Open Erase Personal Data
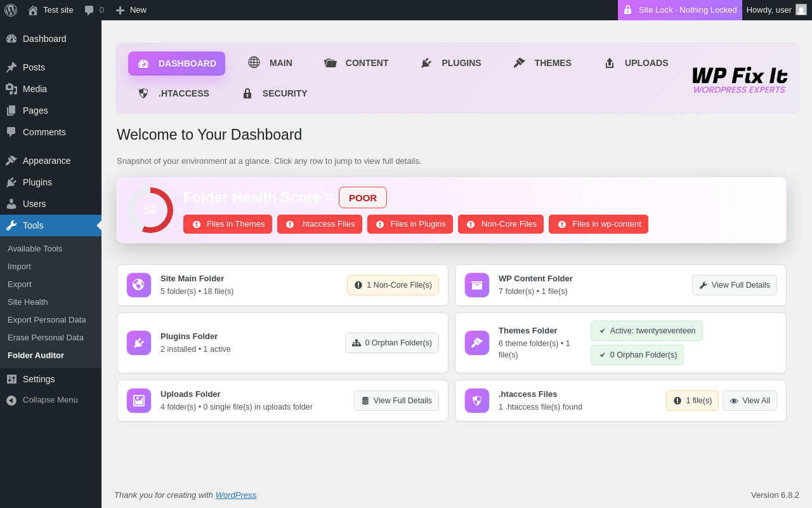The height and width of the screenshot is (508, 812). (46, 337)
